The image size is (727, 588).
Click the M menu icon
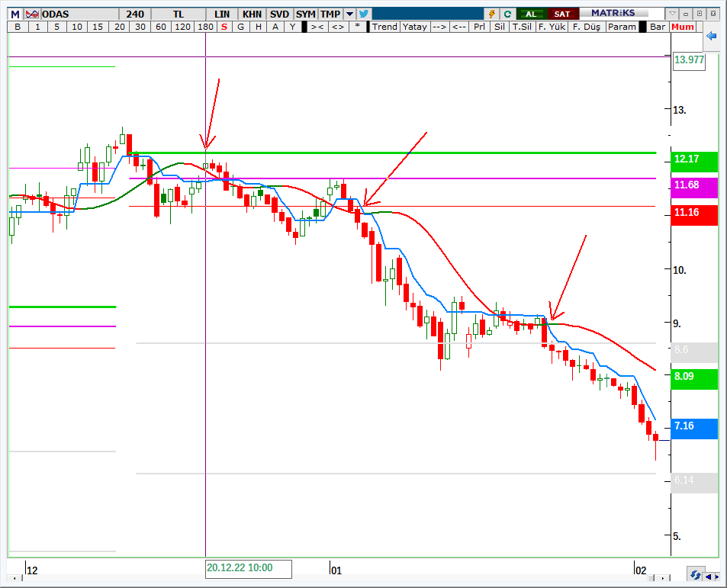coord(15,14)
